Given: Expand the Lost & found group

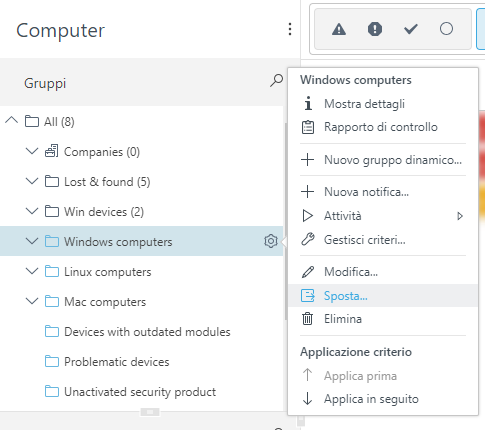Looking at the screenshot, I should (32, 181).
